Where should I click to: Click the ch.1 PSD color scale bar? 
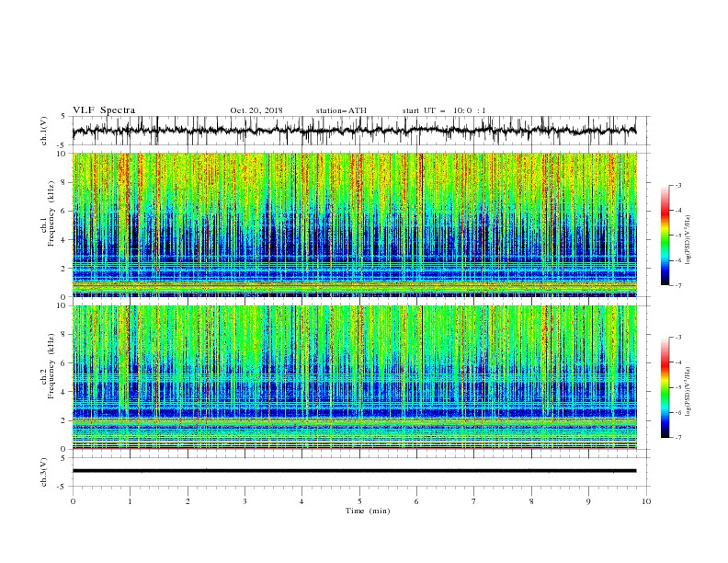(x=665, y=236)
